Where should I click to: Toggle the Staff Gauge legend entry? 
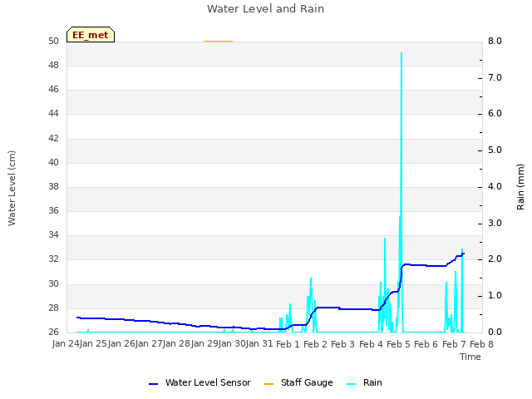pos(298,382)
